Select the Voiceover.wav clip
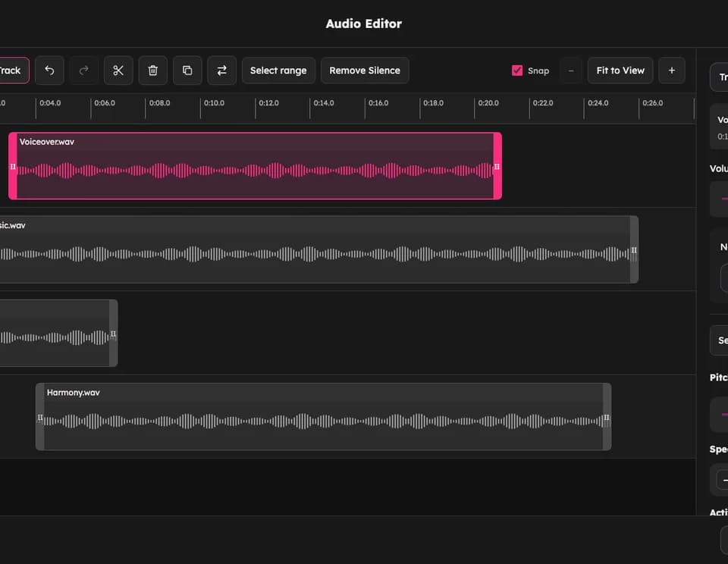Image resolution: width=728 pixels, height=564 pixels. [255, 166]
